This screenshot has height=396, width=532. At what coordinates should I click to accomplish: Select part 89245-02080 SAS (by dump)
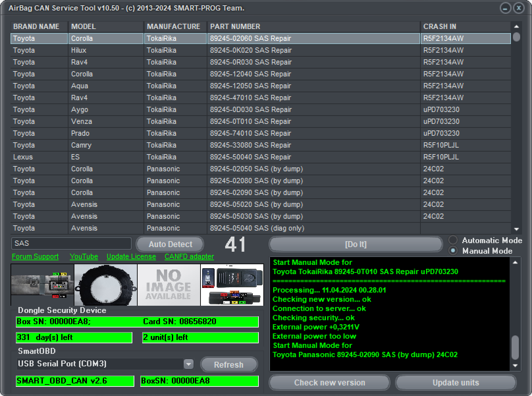click(x=261, y=181)
